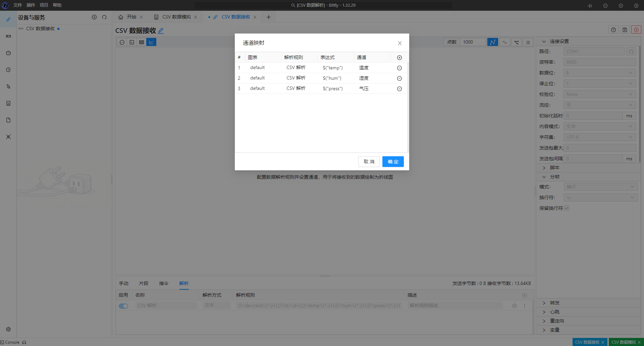Image resolution: width=644 pixels, height=346 pixels.
Task: Select the table view icon
Action: (142, 42)
